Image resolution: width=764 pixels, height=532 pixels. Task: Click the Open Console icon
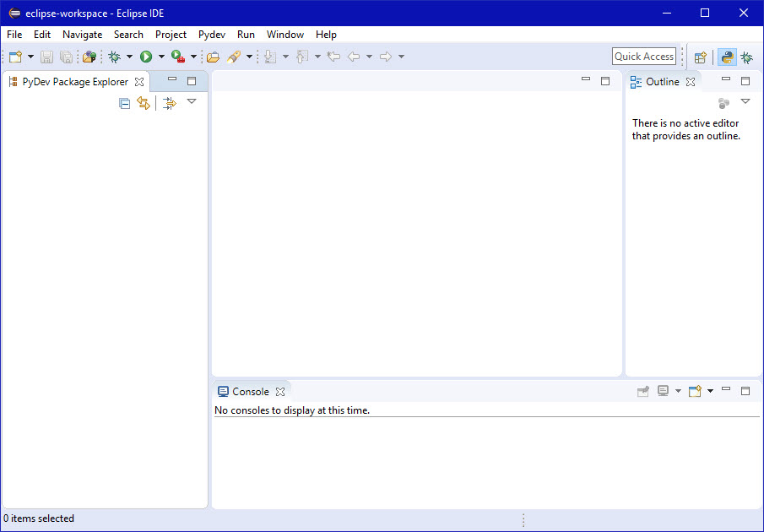694,391
